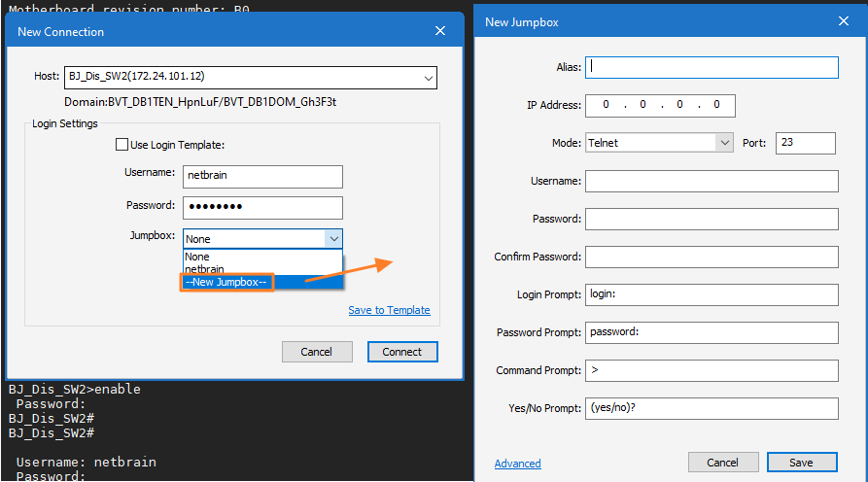
Task: Open Save to Template link
Action: point(389,310)
